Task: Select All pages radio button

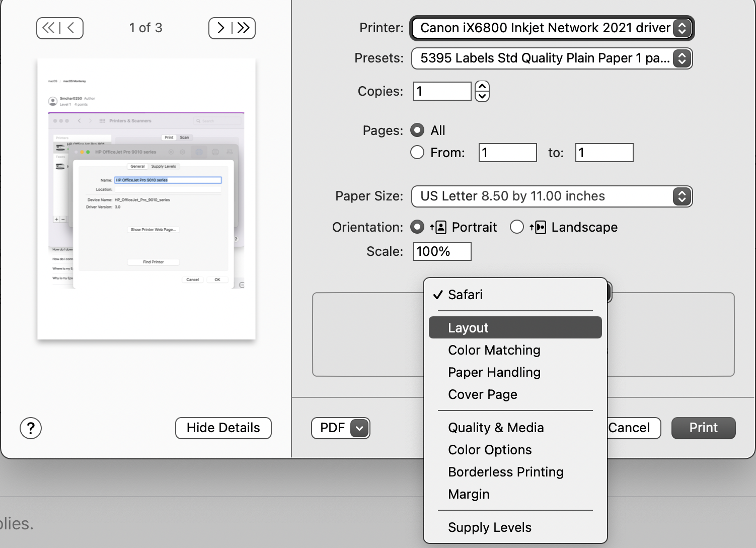Action: pyautogui.click(x=417, y=130)
